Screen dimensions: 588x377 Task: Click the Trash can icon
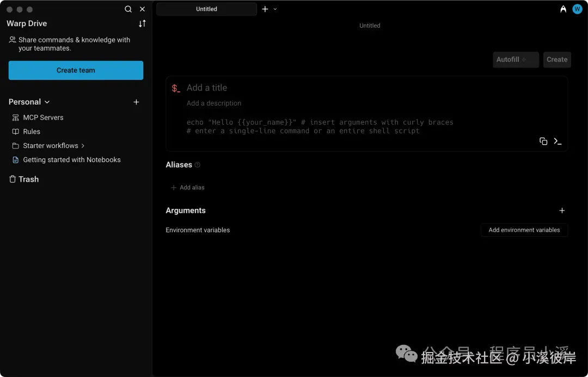(x=13, y=179)
